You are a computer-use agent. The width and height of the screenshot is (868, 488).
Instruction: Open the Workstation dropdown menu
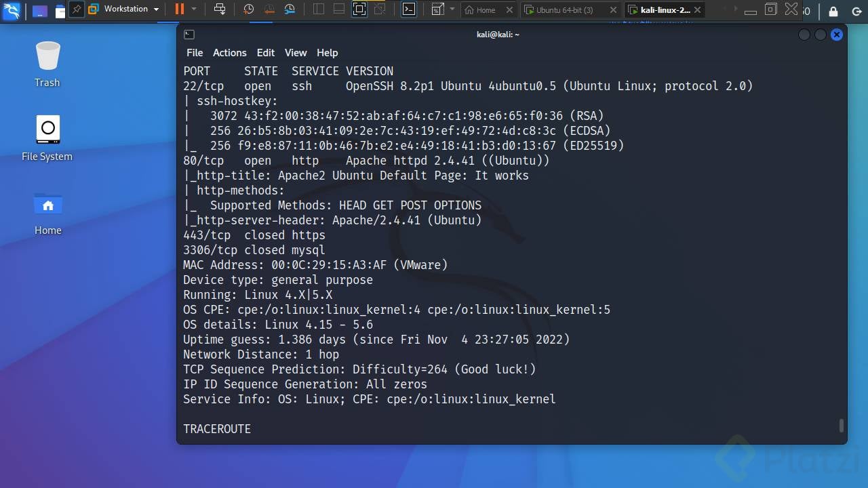[132, 9]
